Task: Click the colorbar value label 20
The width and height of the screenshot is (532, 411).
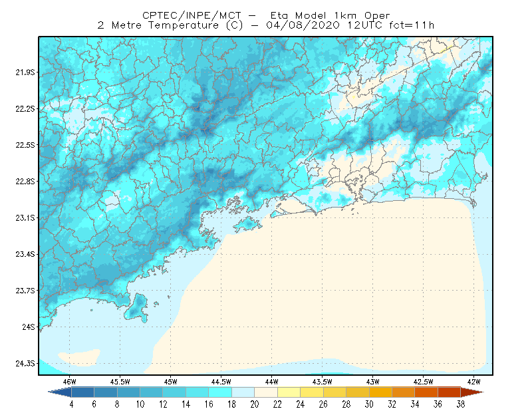Action: click(x=255, y=404)
